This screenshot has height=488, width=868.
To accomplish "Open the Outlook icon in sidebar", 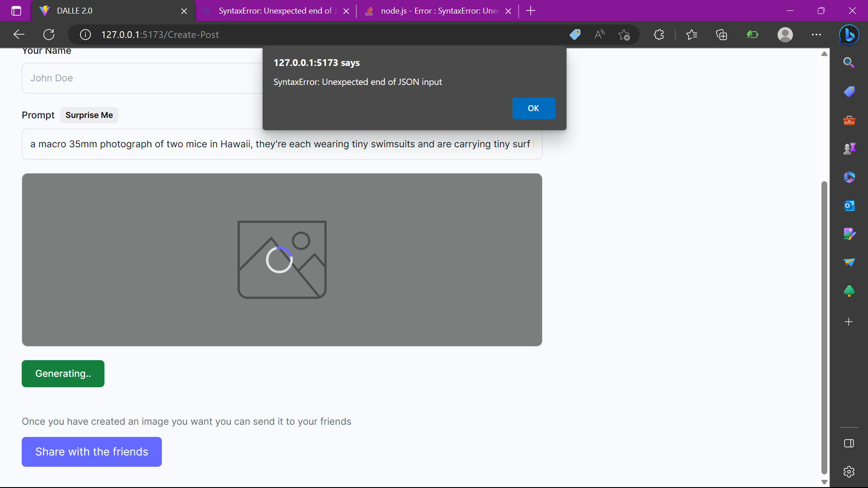I will pyautogui.click(x=849, y=206).
